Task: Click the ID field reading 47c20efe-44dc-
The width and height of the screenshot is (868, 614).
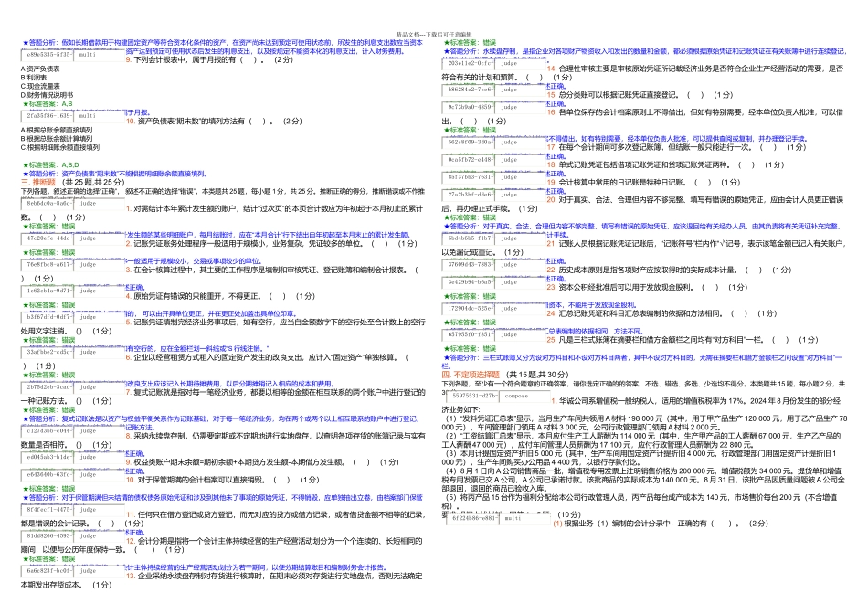Action: (x=48, y=238)
